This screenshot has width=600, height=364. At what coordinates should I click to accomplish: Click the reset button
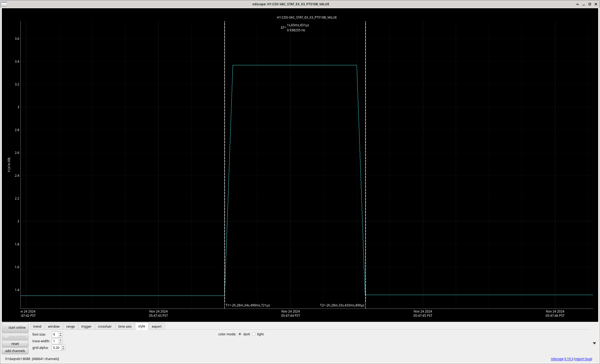click(15, 344)
